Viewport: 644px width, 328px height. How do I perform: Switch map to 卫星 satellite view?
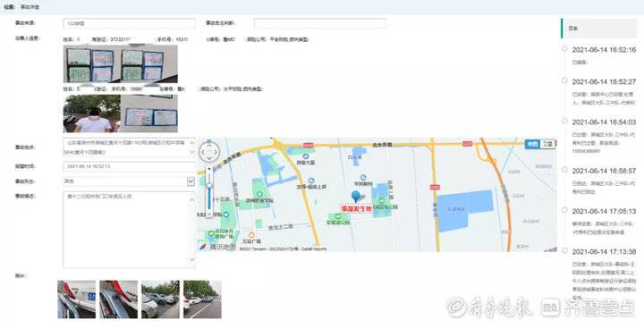547,144
